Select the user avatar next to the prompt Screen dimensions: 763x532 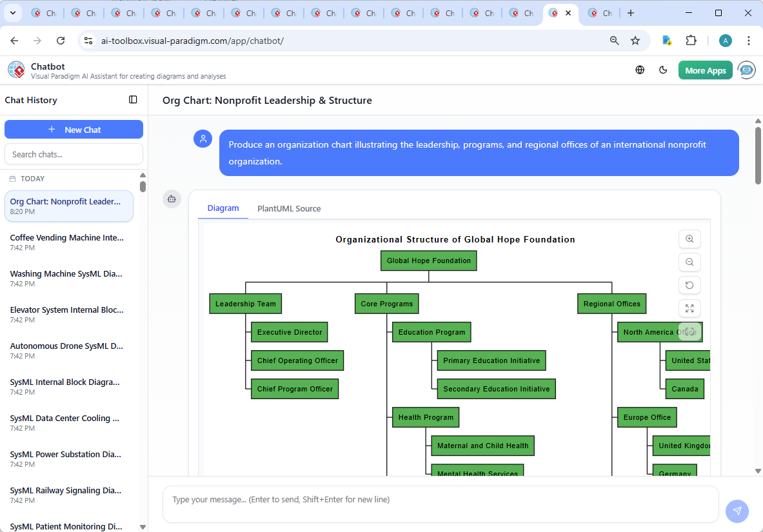203,139
